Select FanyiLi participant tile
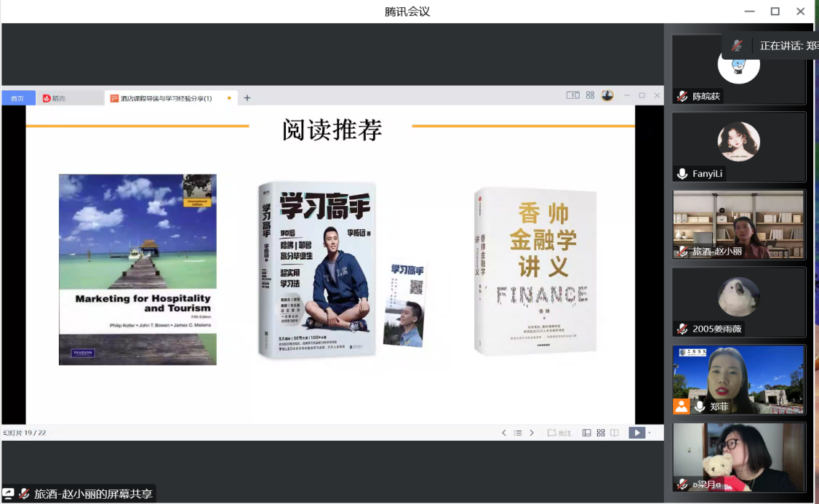819x504 pixels. 738,147
